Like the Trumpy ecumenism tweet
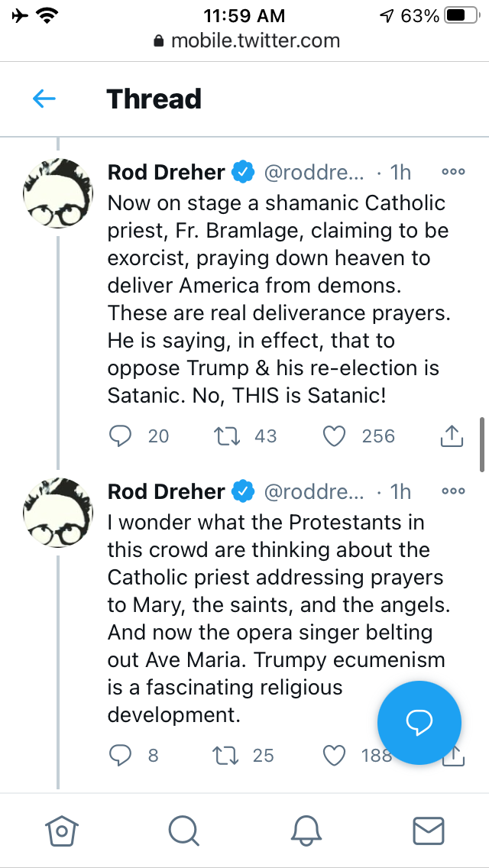Image resolution: width=489 pixels, height=868 pixels. tap(335, 755)
